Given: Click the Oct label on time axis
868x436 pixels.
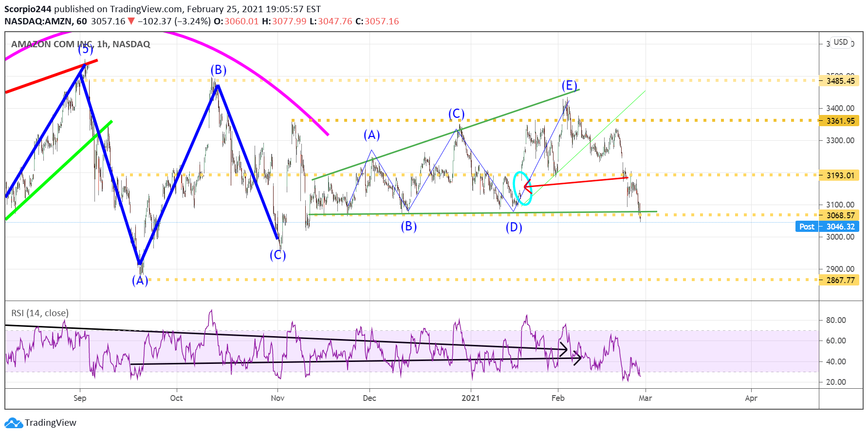Looking at the screenshot, I should click(x=177, y=398).
